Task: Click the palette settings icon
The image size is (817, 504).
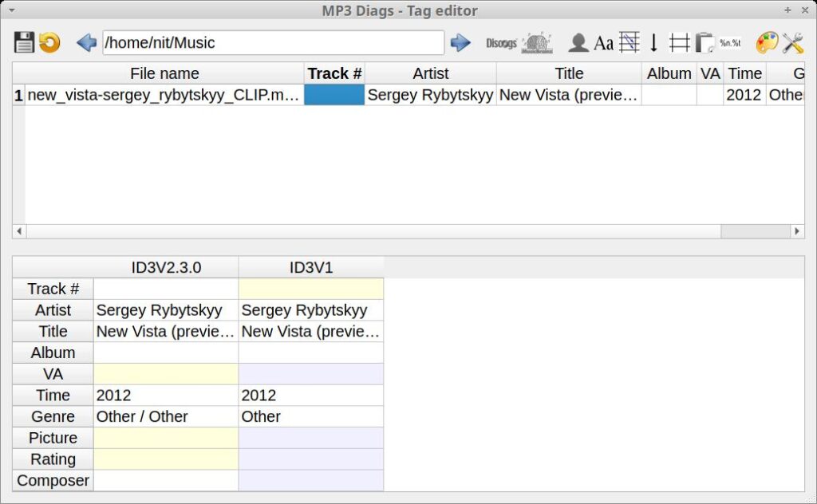Action: 766,43
